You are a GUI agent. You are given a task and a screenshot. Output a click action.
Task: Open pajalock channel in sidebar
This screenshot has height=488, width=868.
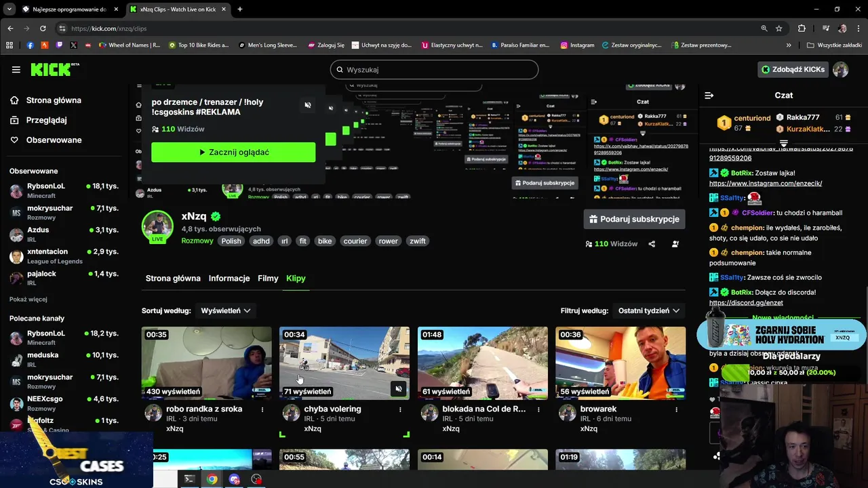(64, 278)
